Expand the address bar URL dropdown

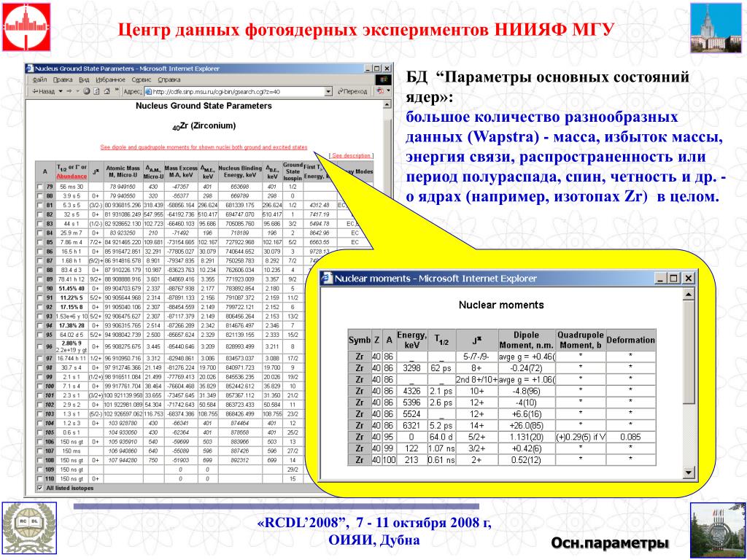(328, 91)
